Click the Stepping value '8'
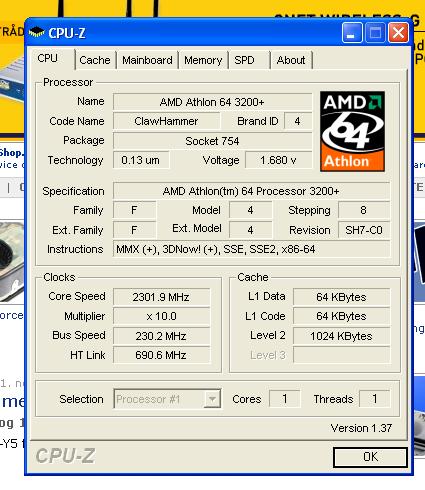The height and width of the screenshot is (490, 425). 364,210
